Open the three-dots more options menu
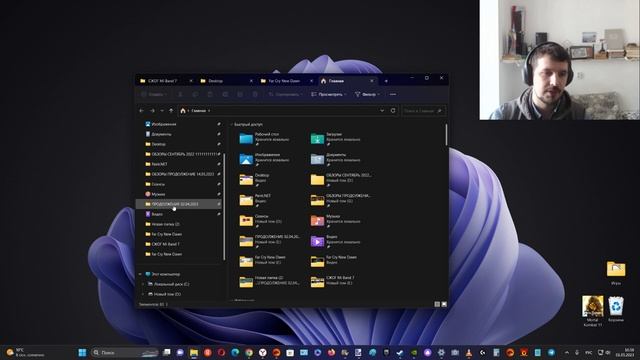Screen dimensions: 640x360 point(393,94)
